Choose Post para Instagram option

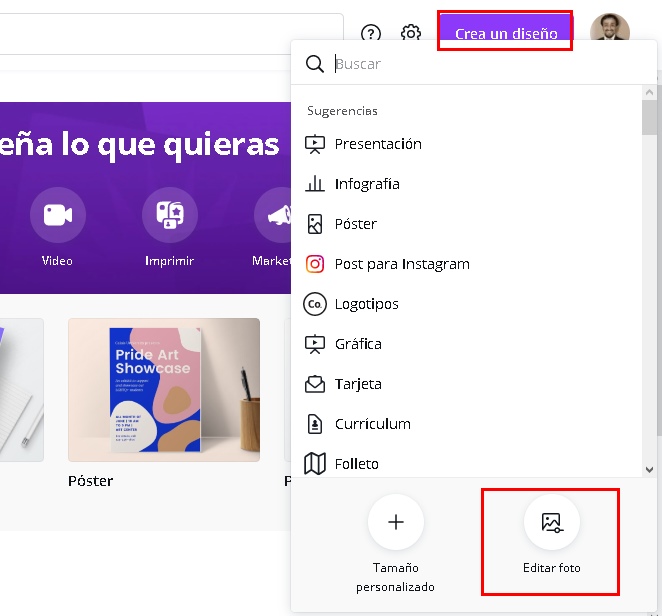pos(402,264)
